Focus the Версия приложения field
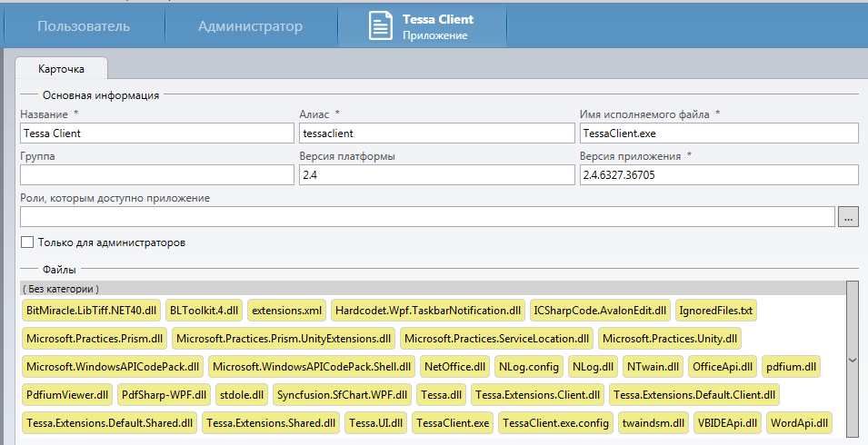Screen dimensions: 868x445 coord(718,175)
